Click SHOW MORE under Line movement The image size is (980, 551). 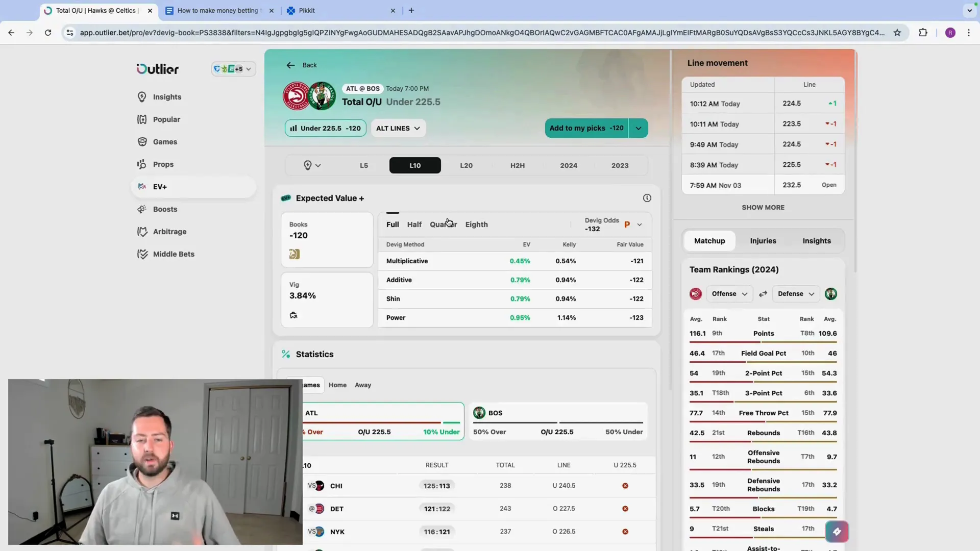pos(763,208)
